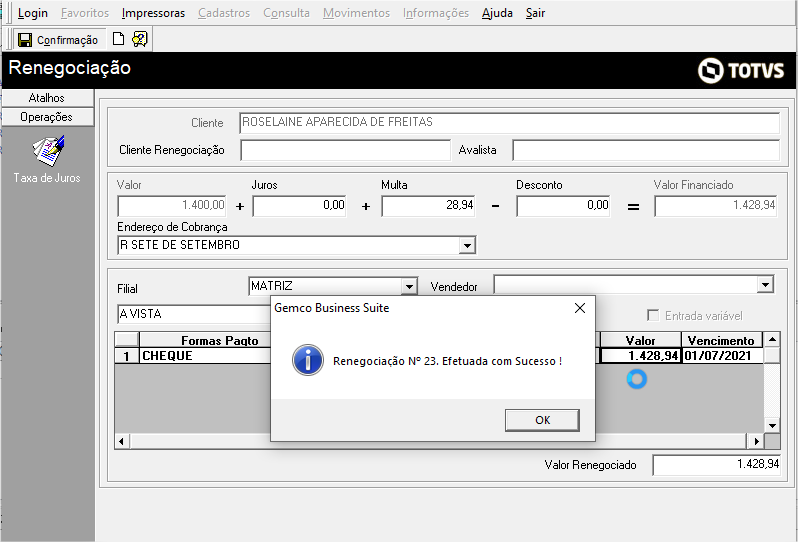
Task: Click the Vencimento column header
Action: (722, 340)
